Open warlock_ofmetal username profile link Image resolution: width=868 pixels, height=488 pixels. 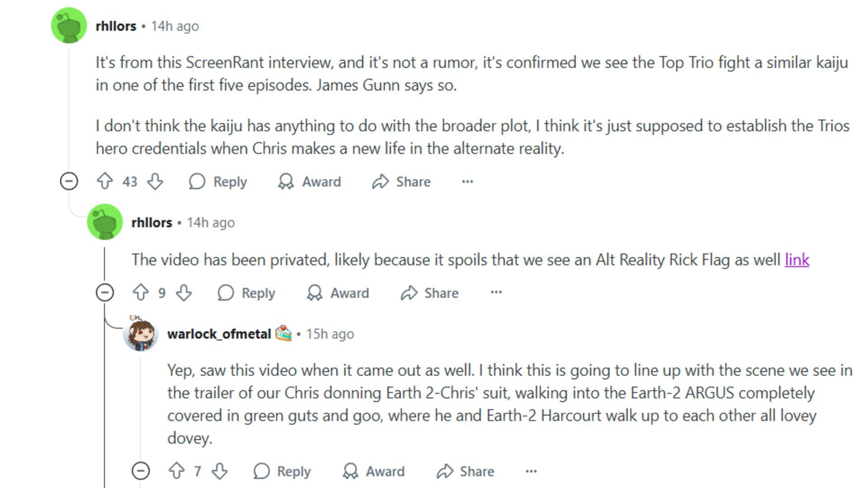(x=219, y=334)
